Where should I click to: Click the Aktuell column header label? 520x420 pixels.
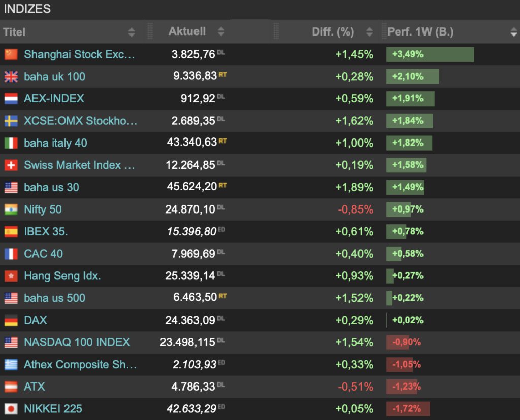pyautogui.click(x=187, y=31)
